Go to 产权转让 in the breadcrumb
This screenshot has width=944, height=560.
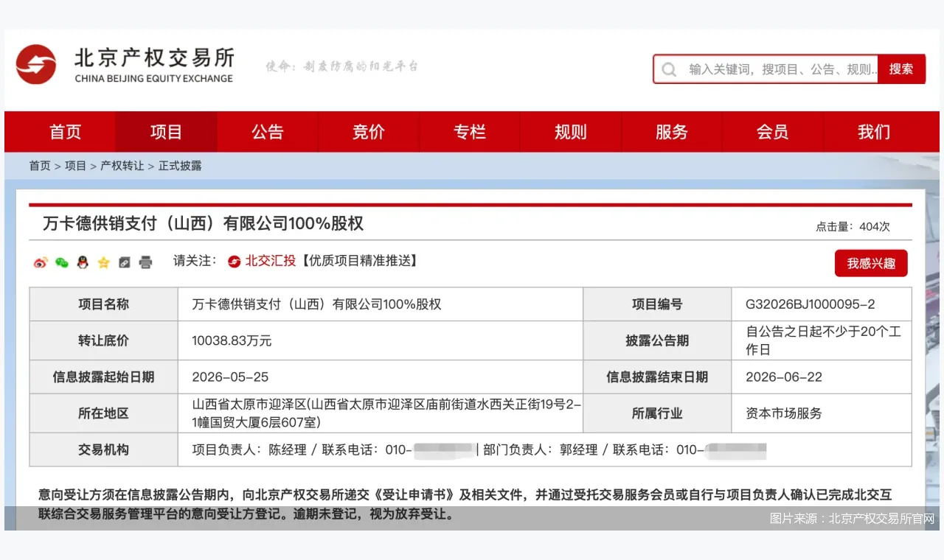(x=122, y=166)
